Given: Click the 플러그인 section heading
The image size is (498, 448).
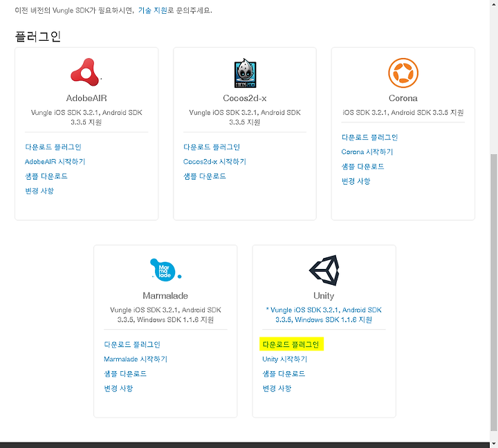Looking at the screenshot, I should pos(38,36).
